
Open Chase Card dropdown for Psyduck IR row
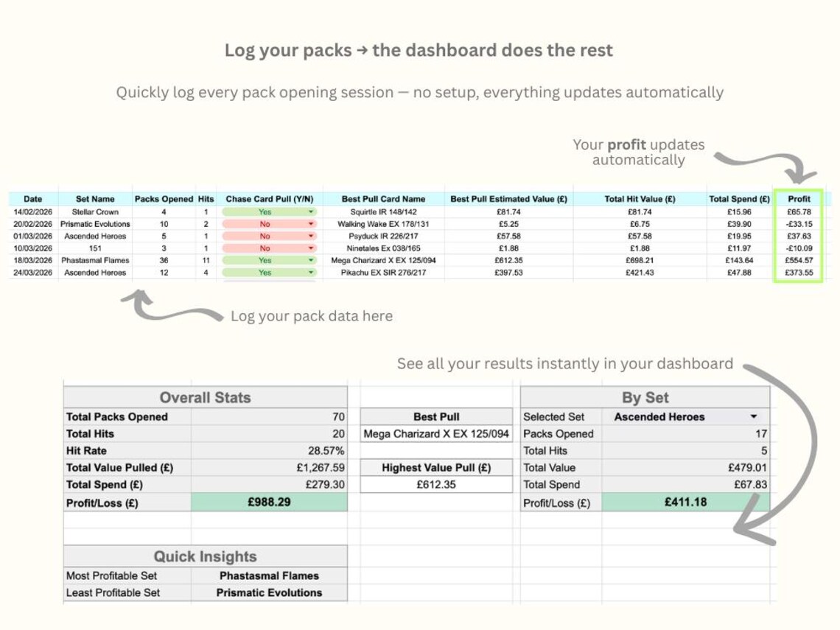311,237
